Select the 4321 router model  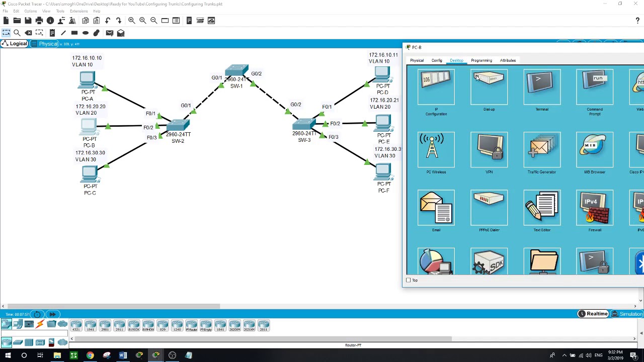[x=76, y=326]
